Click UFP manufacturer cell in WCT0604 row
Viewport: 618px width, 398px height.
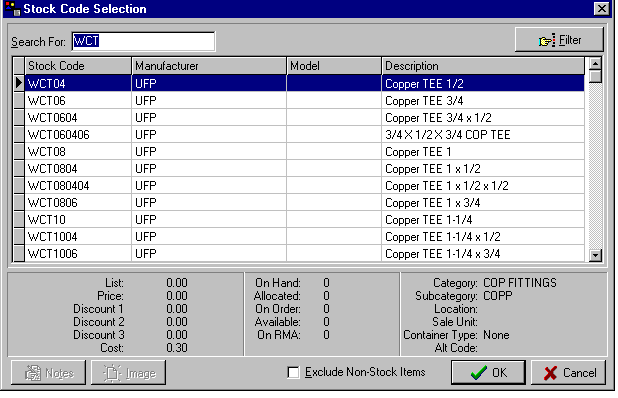click(209, 117)
